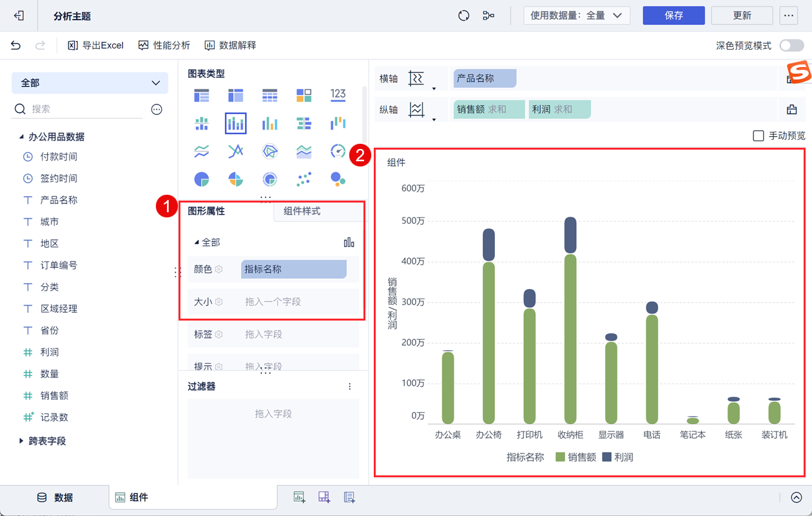Select the highlighted stacked column chart type

click(236, 123)
